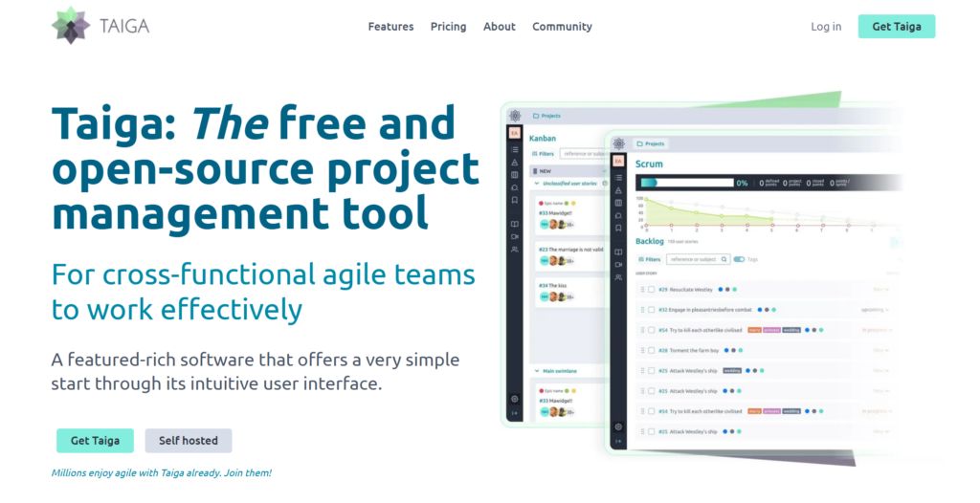Check the box for #29 Resuscitate Westley
Viewport: 980px width, 503px height.
(x=651, y=290)
